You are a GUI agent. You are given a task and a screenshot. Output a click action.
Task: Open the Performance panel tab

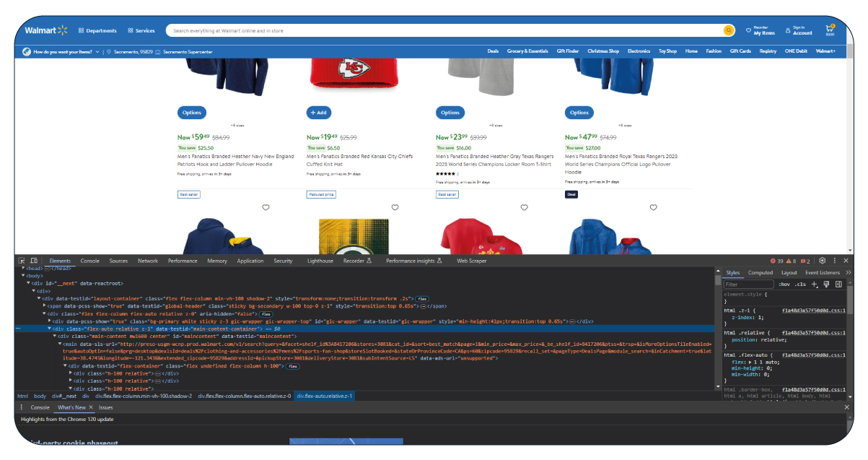pos(183,261)
